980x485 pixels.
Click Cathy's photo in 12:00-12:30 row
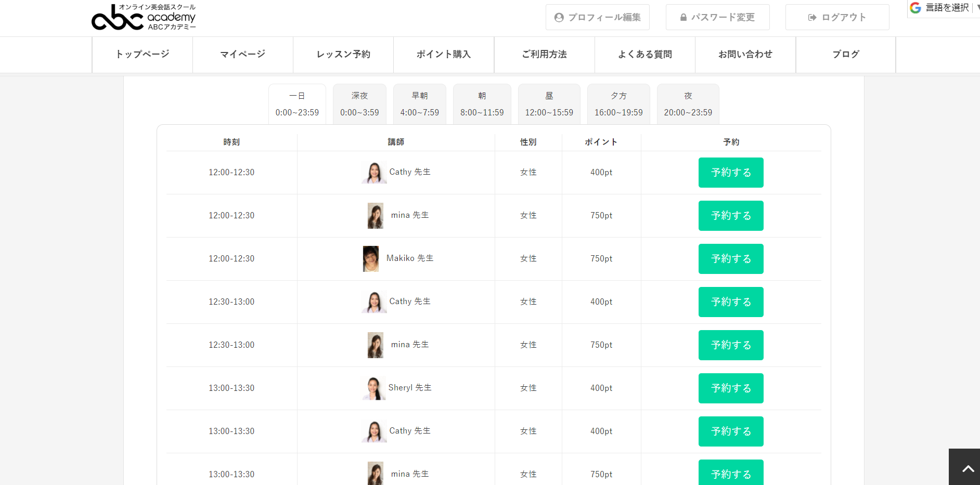click(x=374, y=173)
